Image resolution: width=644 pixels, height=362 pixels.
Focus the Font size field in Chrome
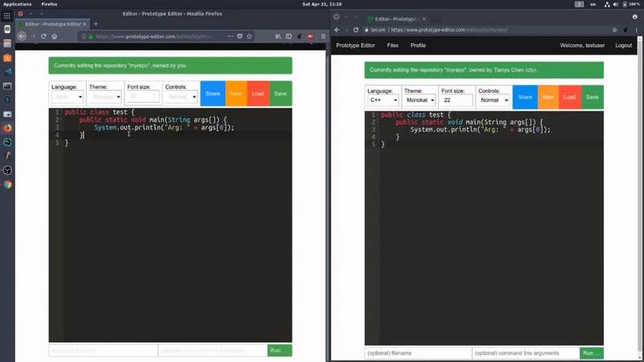coord(456,100)
